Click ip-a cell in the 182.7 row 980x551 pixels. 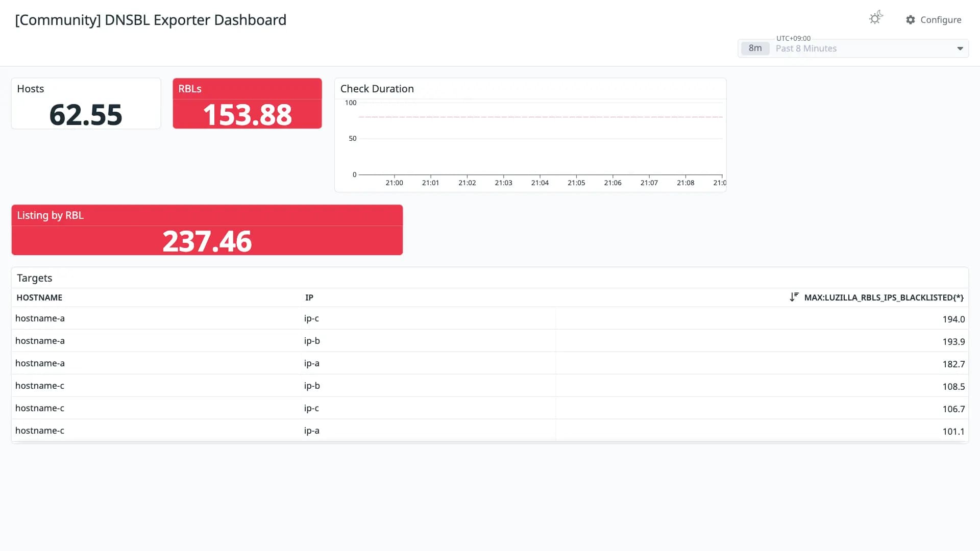pos(311,364)
